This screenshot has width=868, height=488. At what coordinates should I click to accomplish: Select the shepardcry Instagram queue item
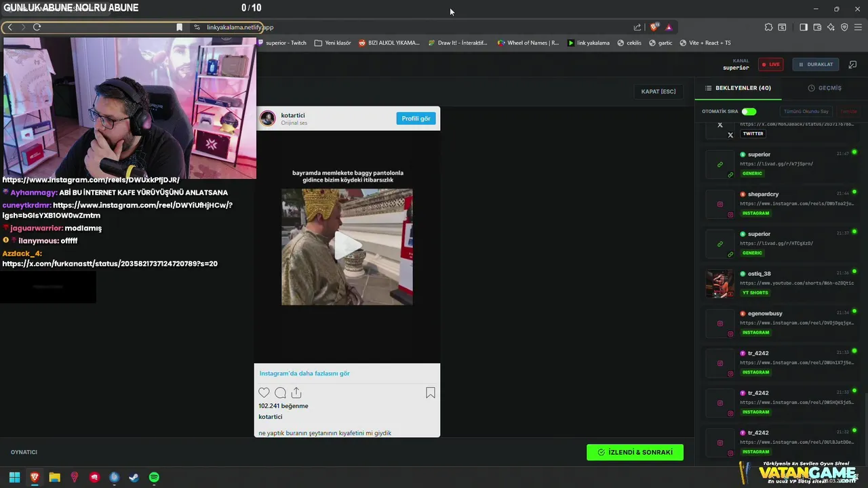tap(780, 204)
